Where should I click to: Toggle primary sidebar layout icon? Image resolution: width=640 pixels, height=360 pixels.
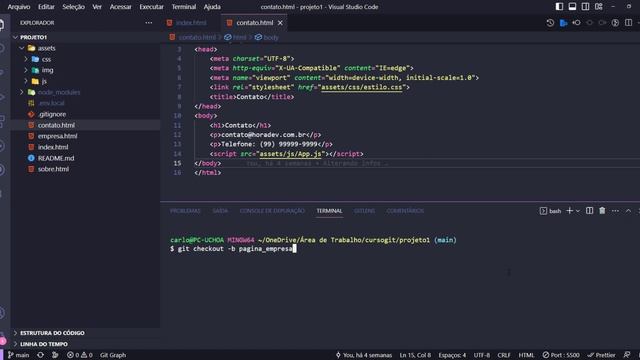559,7
